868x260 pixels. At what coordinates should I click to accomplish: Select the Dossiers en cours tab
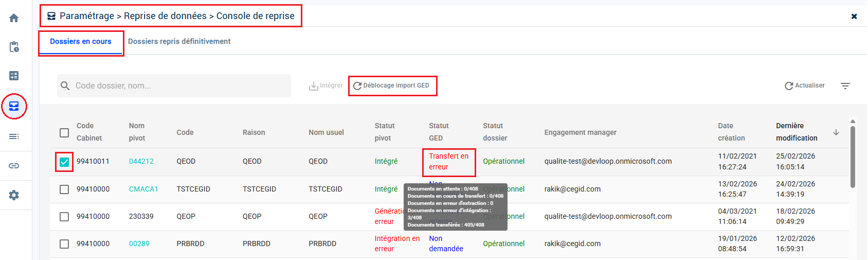tap(81, 41)
